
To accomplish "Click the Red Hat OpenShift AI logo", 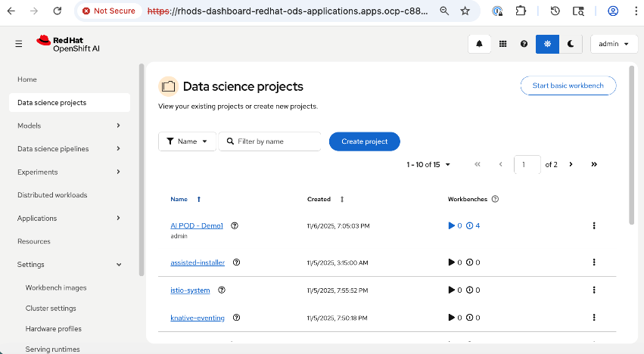I will click(x=68, y=44).
